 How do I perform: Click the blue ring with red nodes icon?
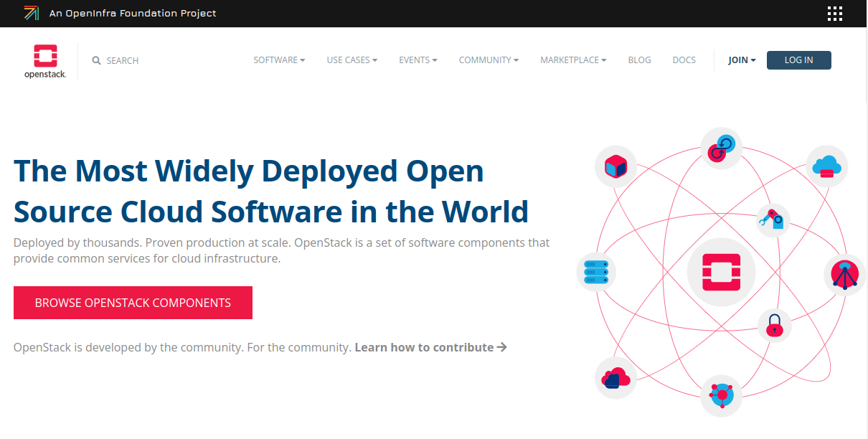[x=721, y=395]
